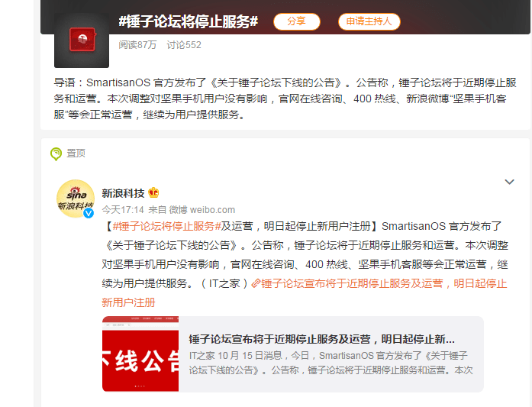Open the article card title 锤子论坛宣布将于近期停止服务及运营
Image resolution: width=532 pixels, height=407 pixels.
point(321,339)
